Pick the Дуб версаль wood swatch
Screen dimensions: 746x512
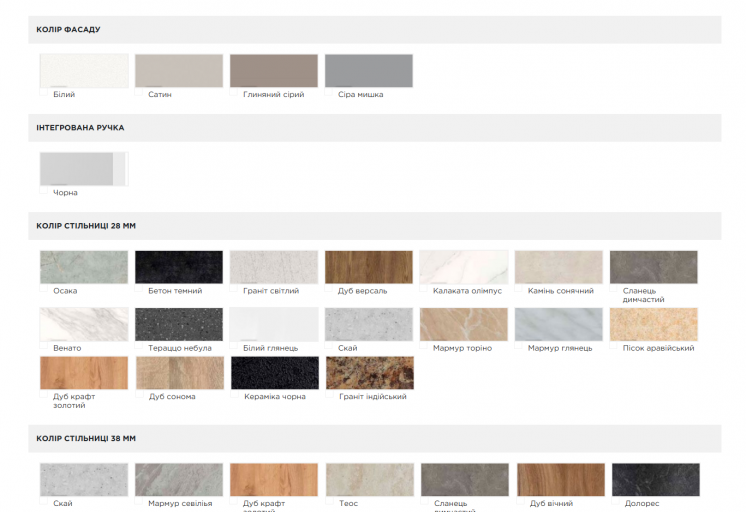[x=369, y=267]
